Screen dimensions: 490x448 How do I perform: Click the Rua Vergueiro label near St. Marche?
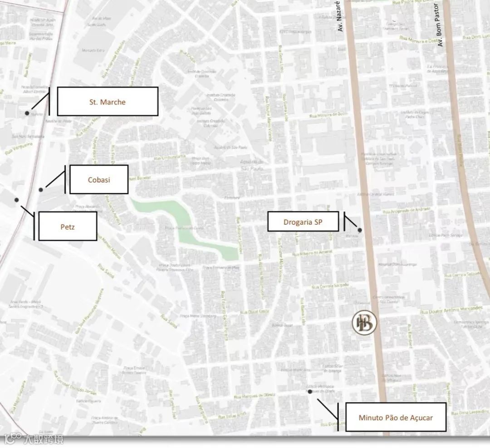coord(19,148)
